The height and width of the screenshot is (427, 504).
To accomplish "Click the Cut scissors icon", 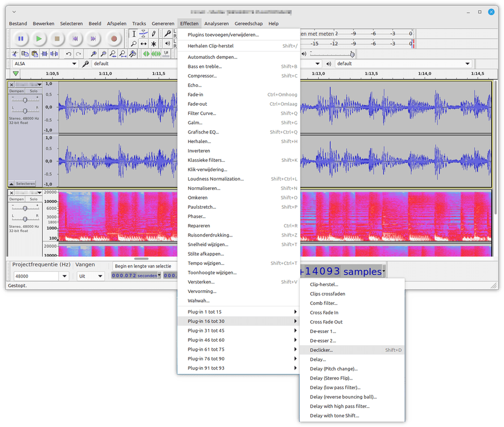I will (15, 54).
